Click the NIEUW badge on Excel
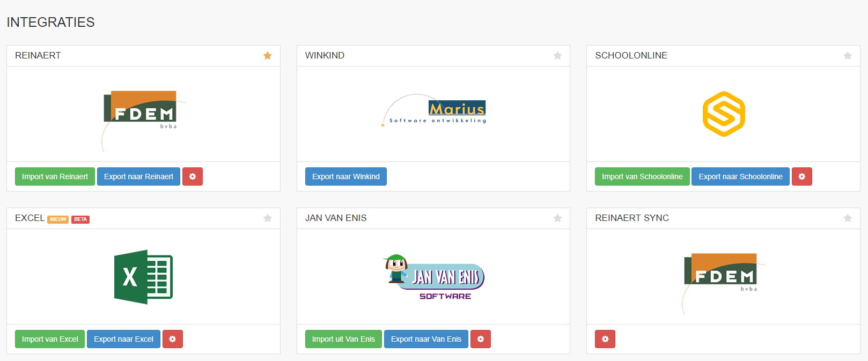Screen dimensions: 868x361 pyautogui.click(x=58, y=219)
